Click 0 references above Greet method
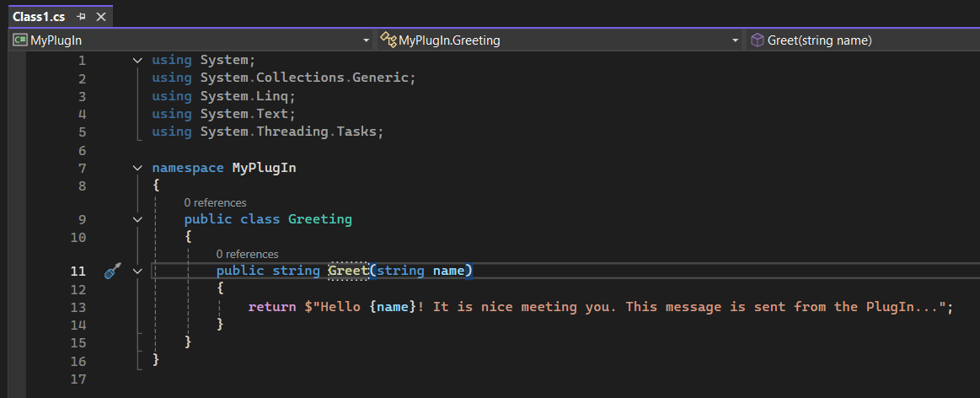The width and height of the screenshot is (980, 398). (x=247, y=254)
